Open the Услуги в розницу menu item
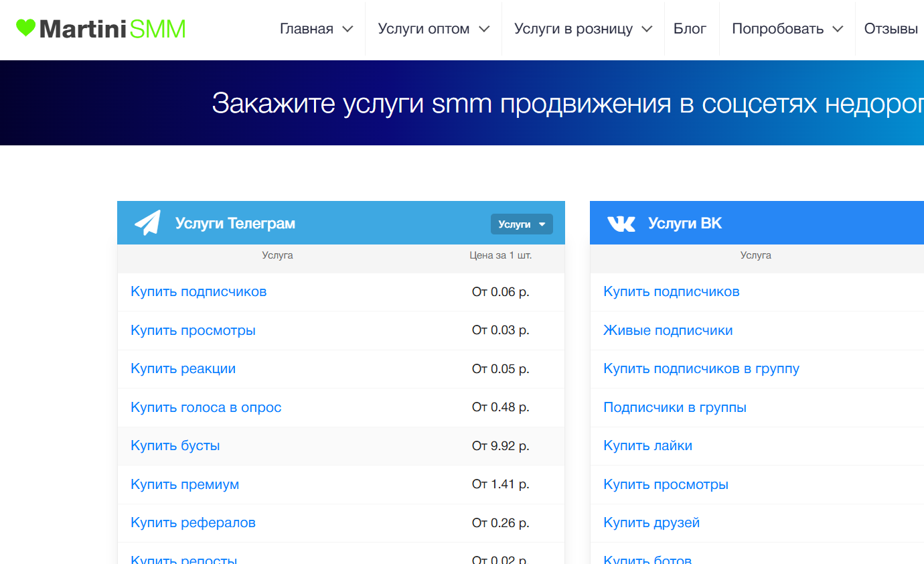This screenshot has height=564, width=924. 573,29
